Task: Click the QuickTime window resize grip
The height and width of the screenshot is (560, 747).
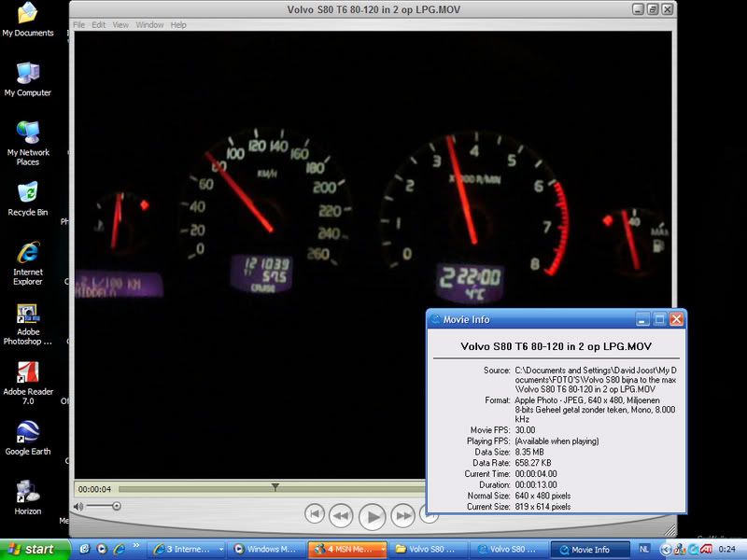Action: (x=669, y=530)
